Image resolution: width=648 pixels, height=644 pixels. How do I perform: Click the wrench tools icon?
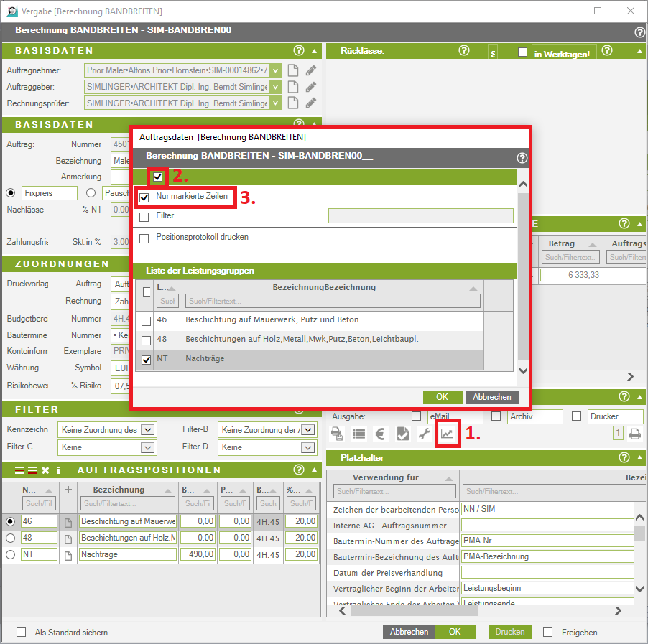tap(425, 434)
